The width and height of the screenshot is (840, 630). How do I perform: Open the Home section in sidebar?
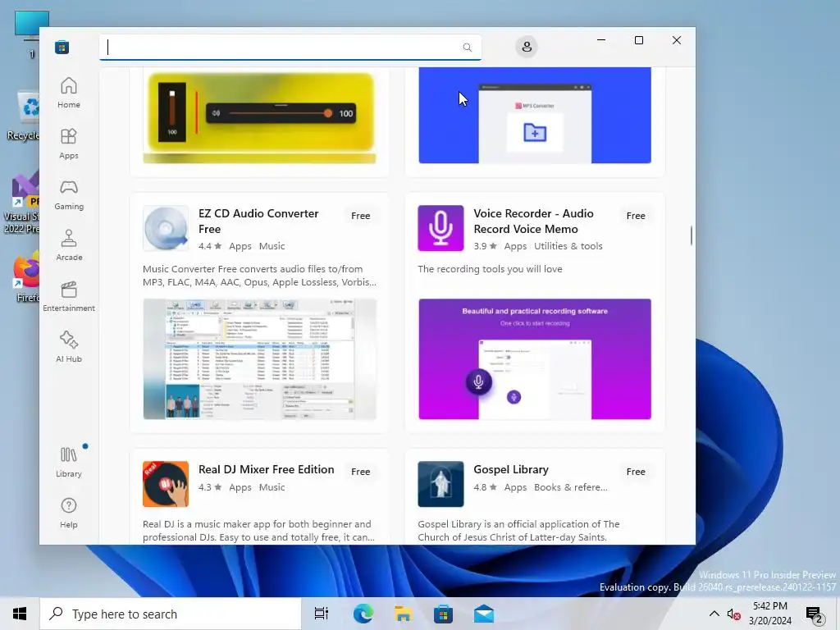[69, 94]
